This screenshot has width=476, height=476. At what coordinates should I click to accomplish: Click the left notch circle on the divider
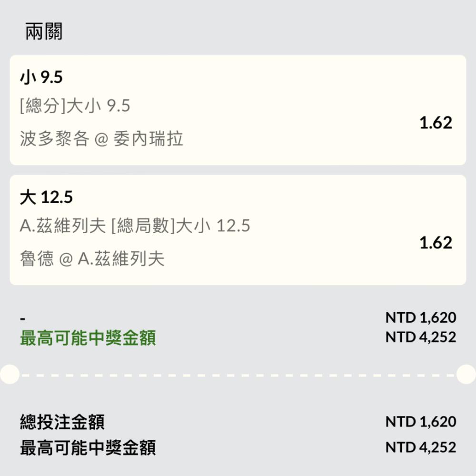click(x=10, y=374)
